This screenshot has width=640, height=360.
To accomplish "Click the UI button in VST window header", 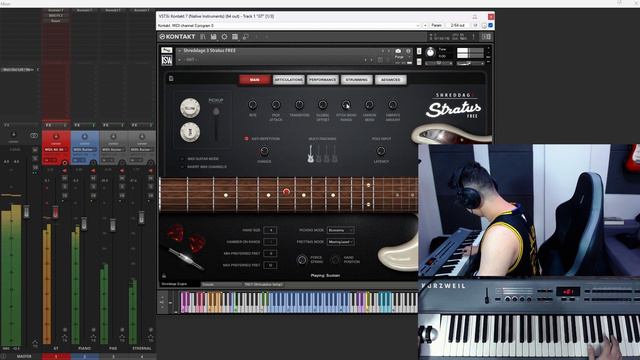I will 475,25.
